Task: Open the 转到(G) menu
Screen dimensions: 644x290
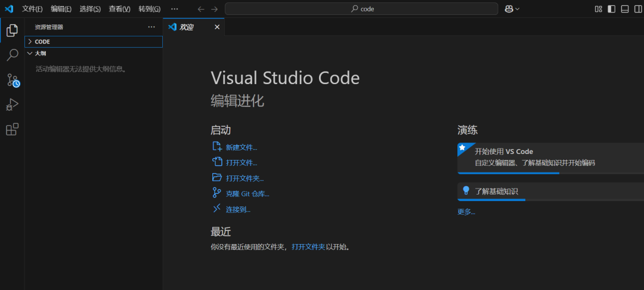Action: click(150, 9)
